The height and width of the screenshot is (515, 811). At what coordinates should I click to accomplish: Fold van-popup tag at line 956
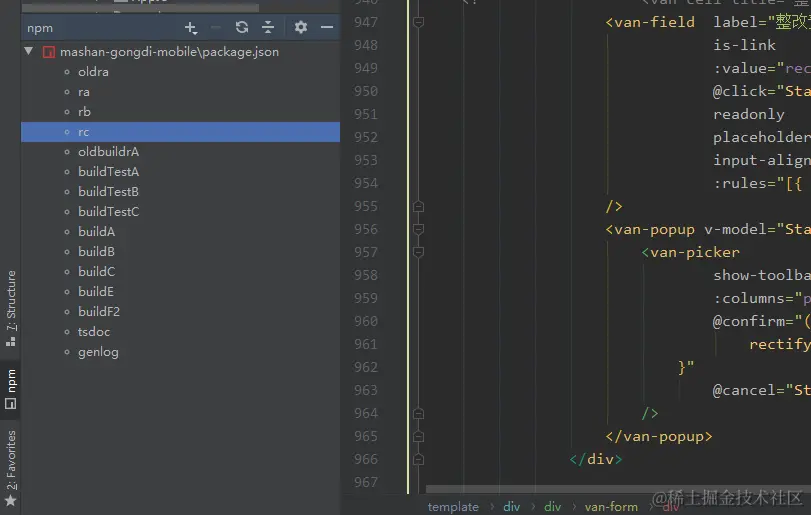(x=418, y=229)
